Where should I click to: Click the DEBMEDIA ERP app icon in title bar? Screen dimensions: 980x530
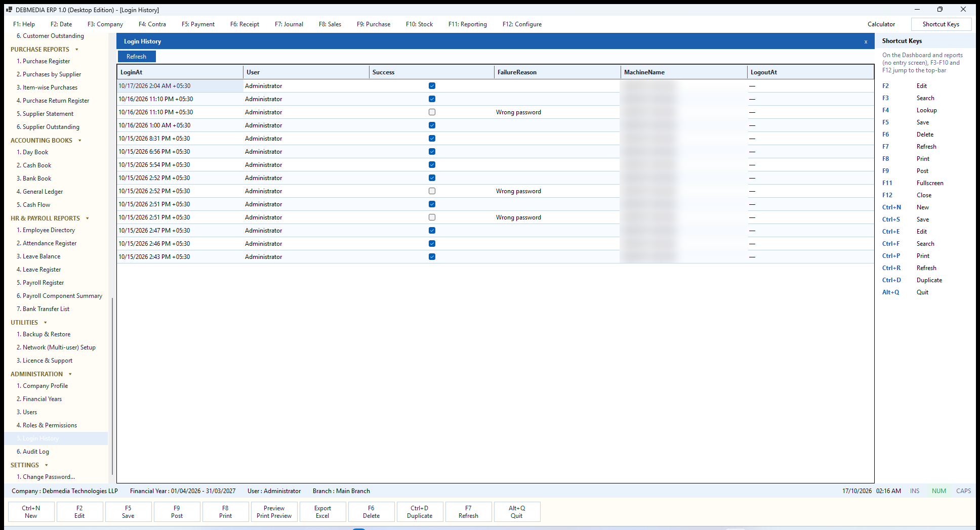[9, 10]
